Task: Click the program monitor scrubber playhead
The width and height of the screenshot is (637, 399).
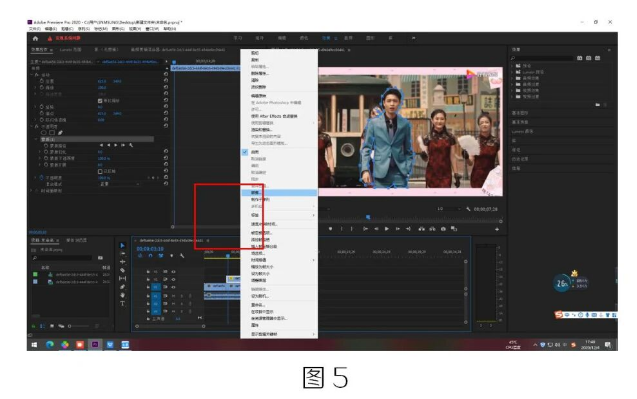Action: click(368, 217)
